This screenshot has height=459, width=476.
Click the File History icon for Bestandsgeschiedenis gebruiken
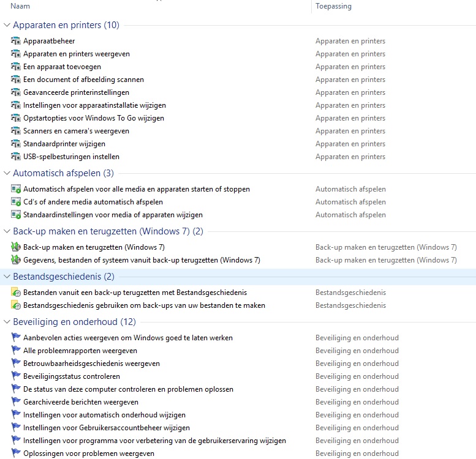[x=16, y=305]
